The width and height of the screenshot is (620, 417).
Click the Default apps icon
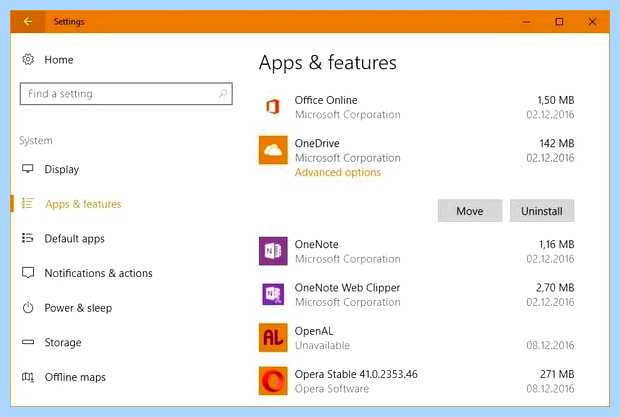pos(28,238)
